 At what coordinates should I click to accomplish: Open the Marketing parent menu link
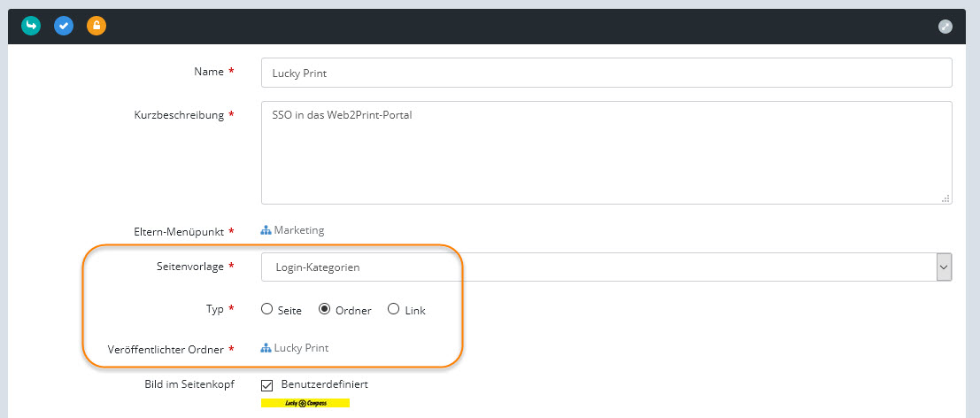[299, 230]
